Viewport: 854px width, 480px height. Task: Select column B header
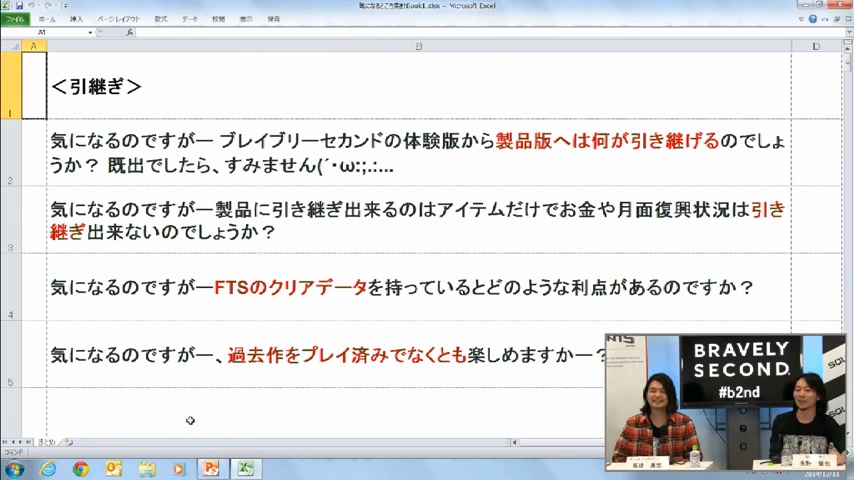(x=419, y=46)
